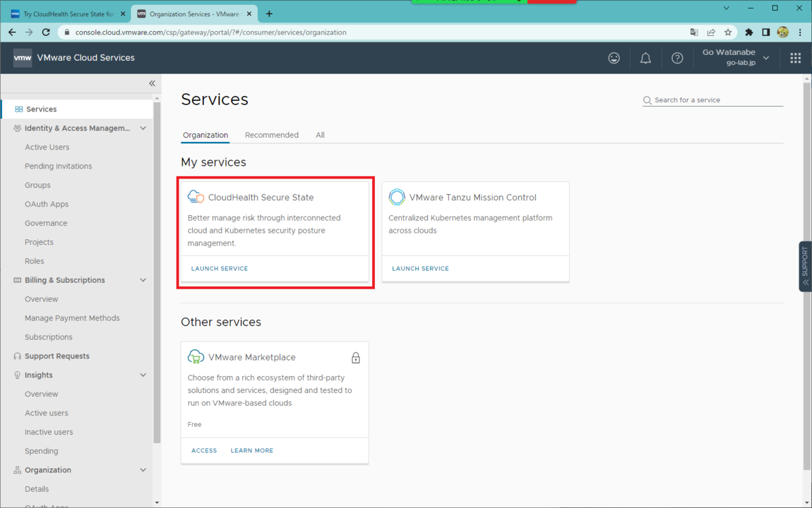The width and height of the screenshot is (812, 508).
Task: Open Services in the sidebar
Action: click(x=76, y=109)
